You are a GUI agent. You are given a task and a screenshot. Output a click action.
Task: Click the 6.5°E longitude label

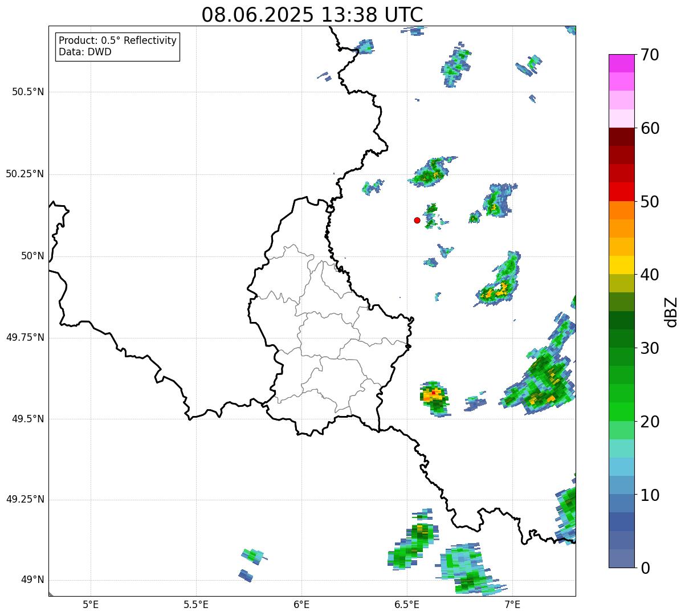coord(407,604)
